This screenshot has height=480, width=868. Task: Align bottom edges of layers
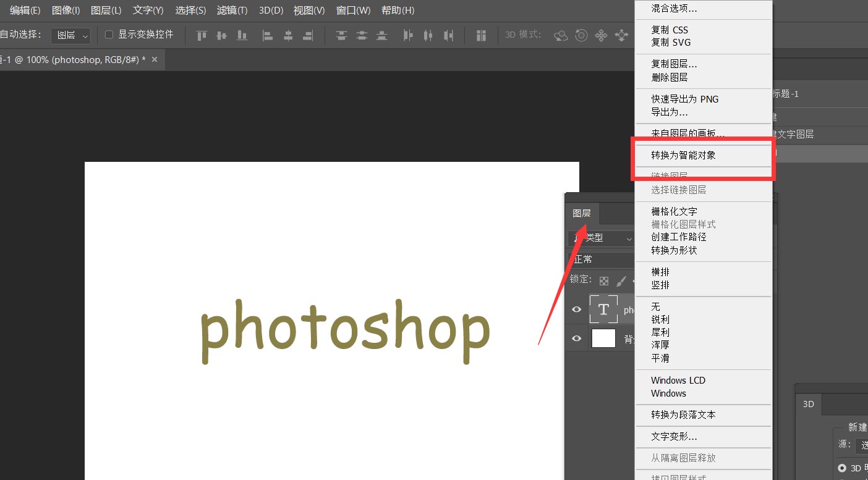[242, 36]
